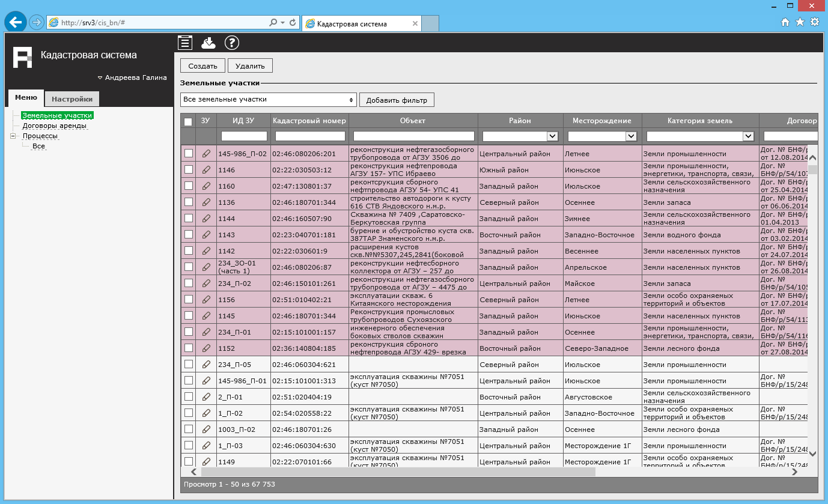Click edit pencil for row 1144
The image size is (828, 504).
click(x=206, y=218)
